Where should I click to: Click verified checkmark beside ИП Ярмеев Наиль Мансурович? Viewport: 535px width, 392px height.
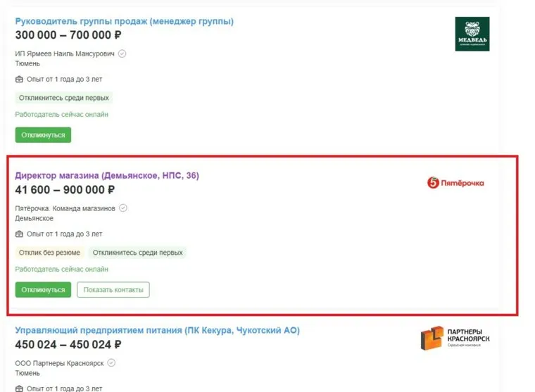[x=122, y=53]
